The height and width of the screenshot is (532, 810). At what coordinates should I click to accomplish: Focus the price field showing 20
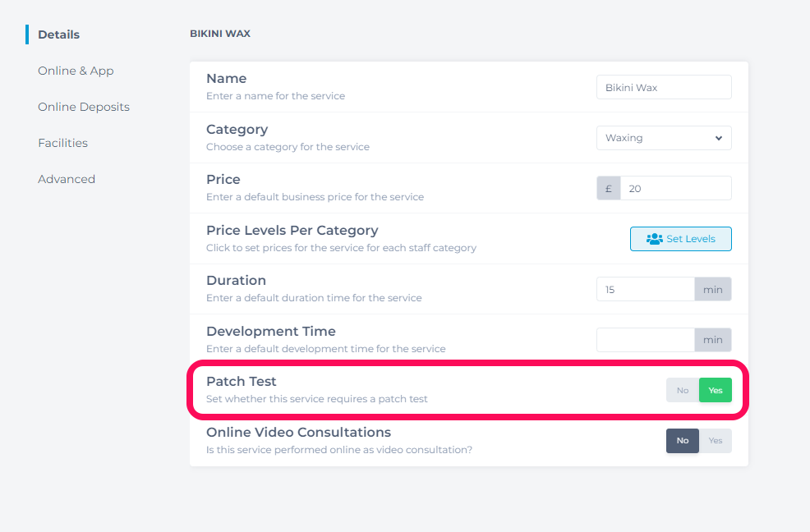point(676,189)
